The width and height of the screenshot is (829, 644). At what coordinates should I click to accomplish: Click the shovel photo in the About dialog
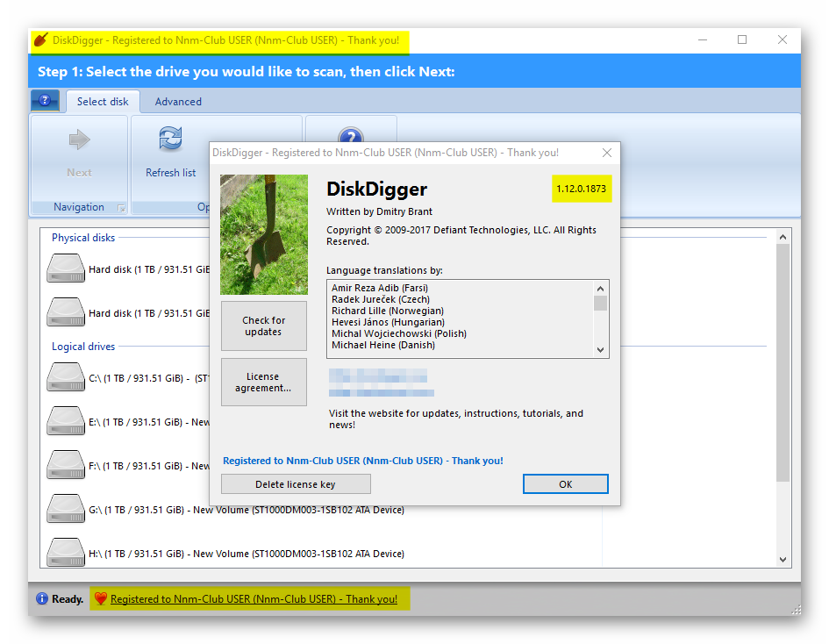pos(264,235)
